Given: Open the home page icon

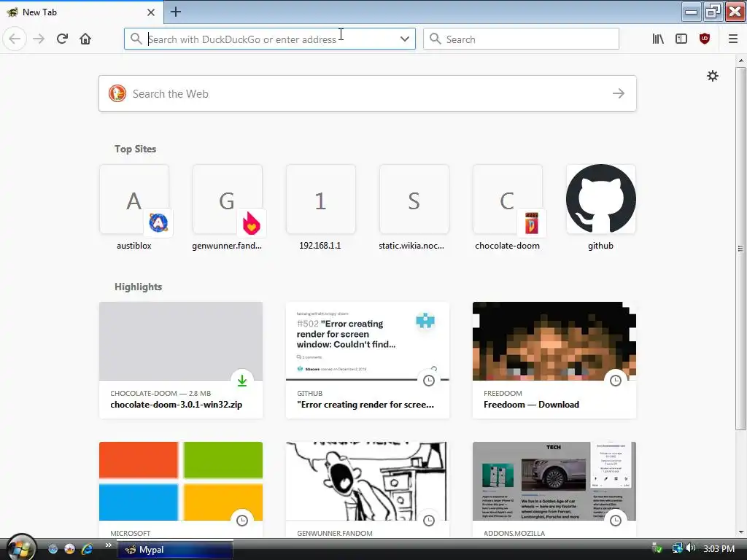Looking at the screenshot, I should [86, 39].
